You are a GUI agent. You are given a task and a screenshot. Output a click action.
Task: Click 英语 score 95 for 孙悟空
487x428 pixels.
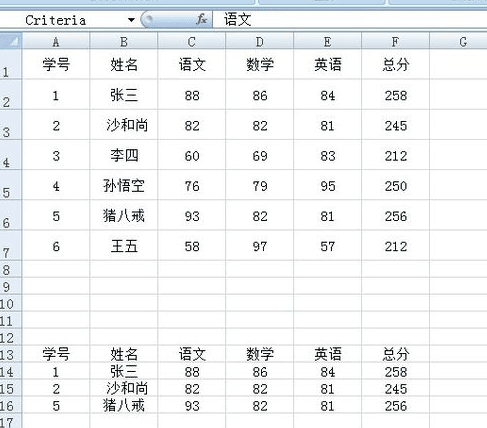click(328, 186)
